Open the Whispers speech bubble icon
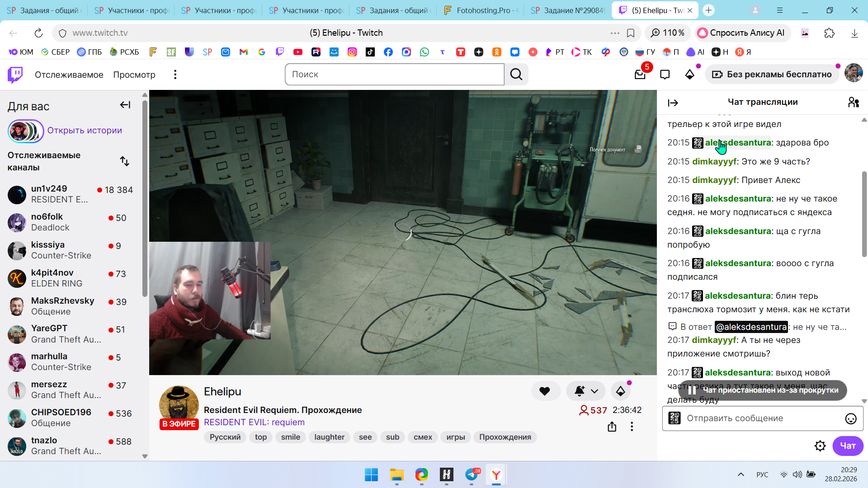The image size is (868, 488). click(665, 75)
